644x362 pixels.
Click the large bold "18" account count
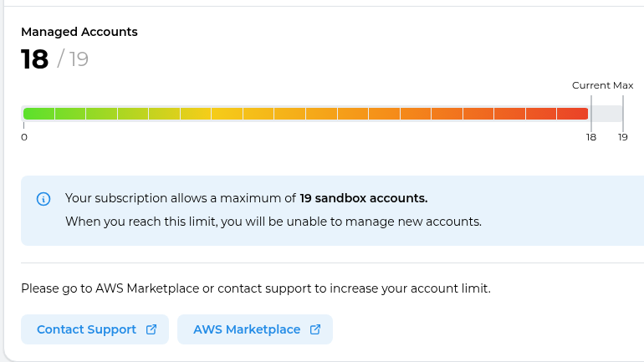pyautogui.click(x=35, y=59)
